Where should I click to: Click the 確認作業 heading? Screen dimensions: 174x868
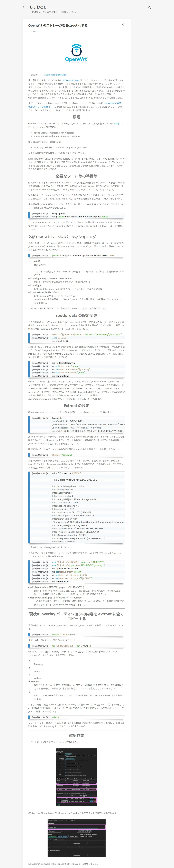click(77, 736)
